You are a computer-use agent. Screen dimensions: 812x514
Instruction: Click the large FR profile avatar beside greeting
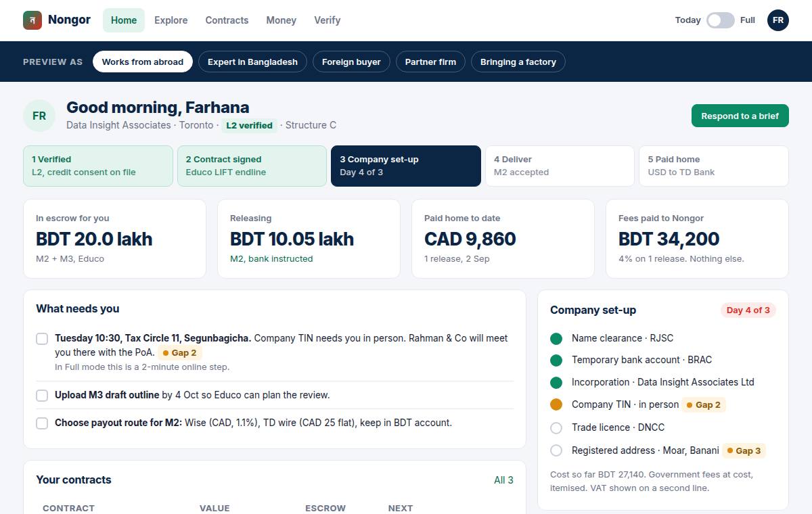pyautogui.click(x=39, y=116)
